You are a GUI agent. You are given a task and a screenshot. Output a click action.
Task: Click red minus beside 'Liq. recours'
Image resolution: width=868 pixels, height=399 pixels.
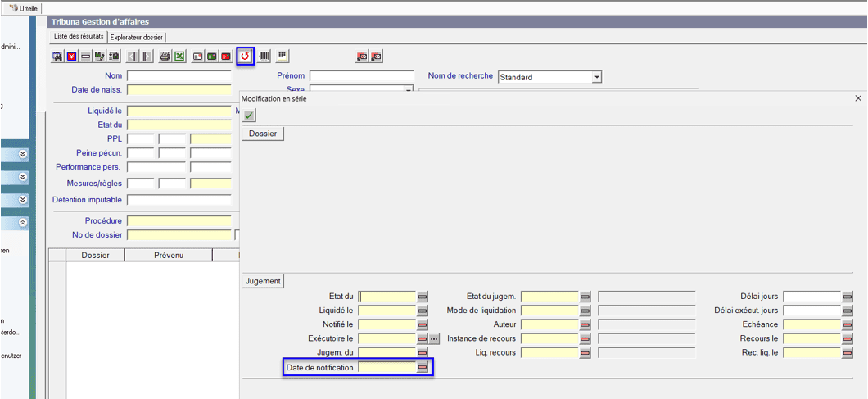(585, 352)
